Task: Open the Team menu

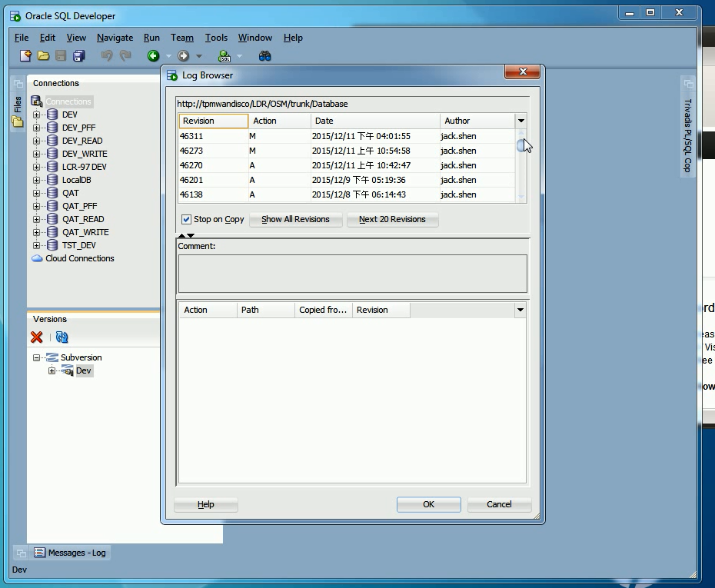Action: 182,38
